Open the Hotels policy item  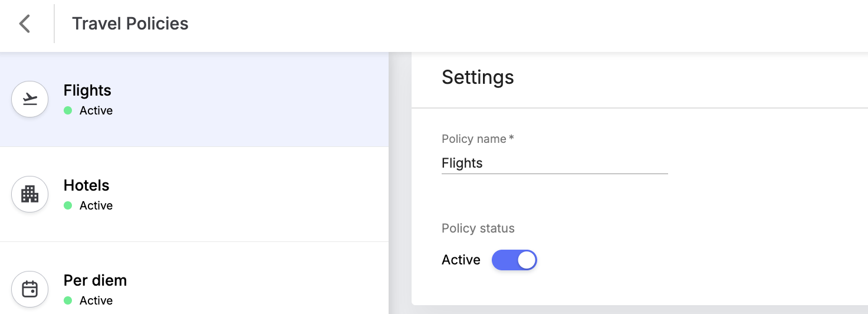point(194,194)
